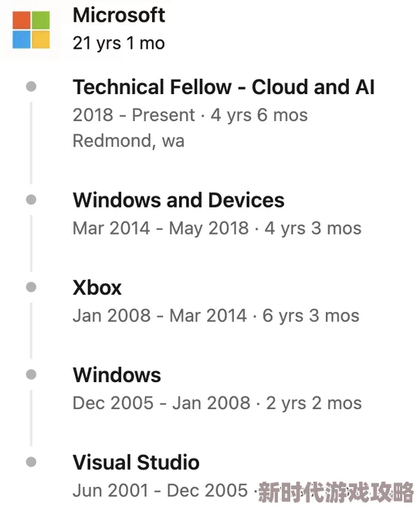
Task: Click timeline dot next to Windows role
Action: pyautogui.click(x=31, y=374)
